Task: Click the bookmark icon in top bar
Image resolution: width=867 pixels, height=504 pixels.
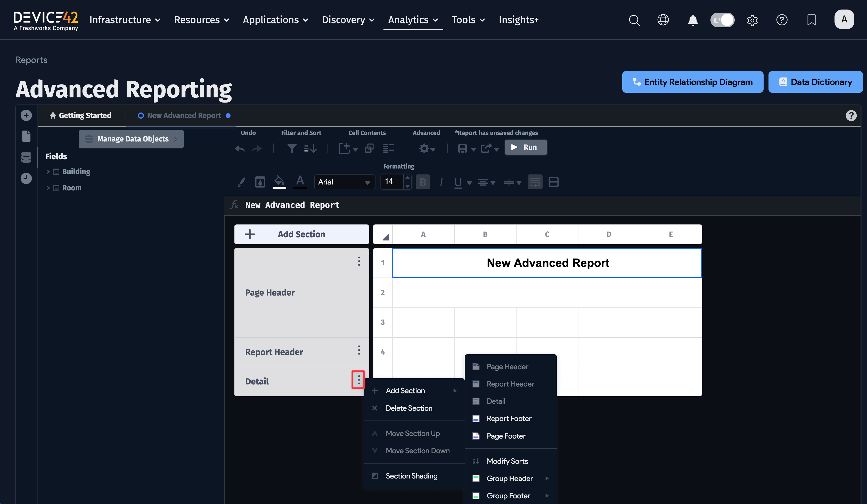Action: (x=811, y=20)
